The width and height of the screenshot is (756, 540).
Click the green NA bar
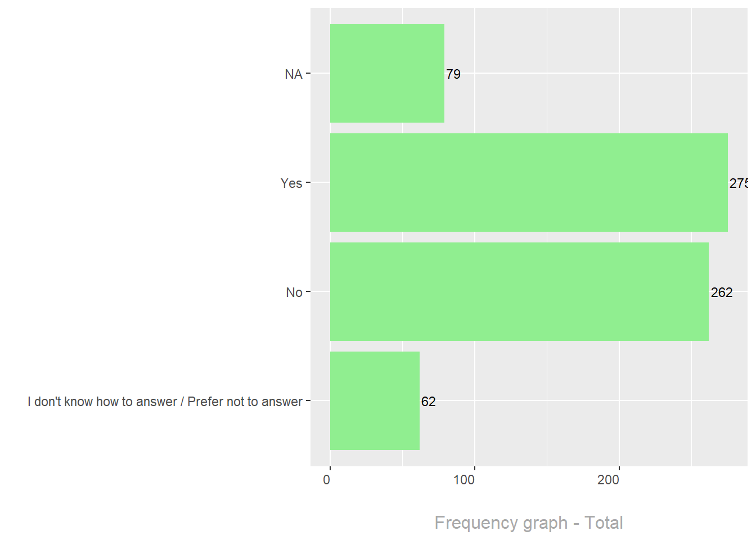[x=387, y=73]
